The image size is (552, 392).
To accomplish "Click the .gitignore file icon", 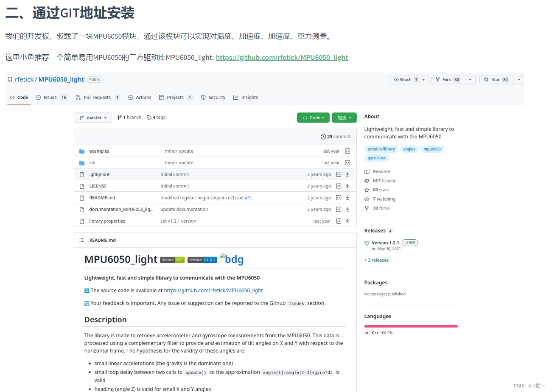I will click(x=82, y=174).
